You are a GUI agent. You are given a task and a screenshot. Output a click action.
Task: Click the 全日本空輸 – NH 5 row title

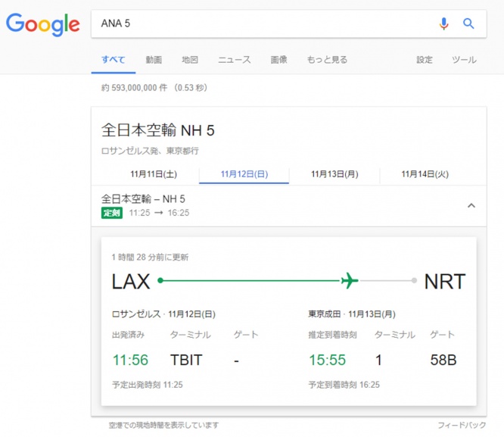tap(143, 199)
